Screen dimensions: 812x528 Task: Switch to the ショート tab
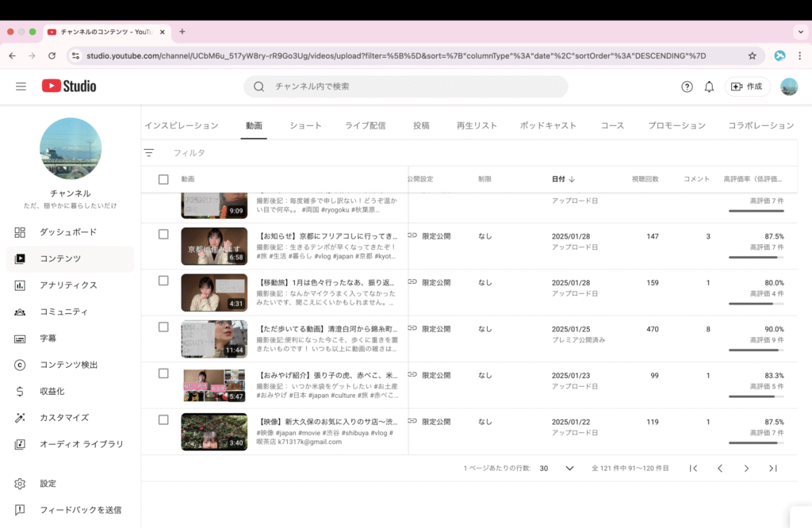305,125
